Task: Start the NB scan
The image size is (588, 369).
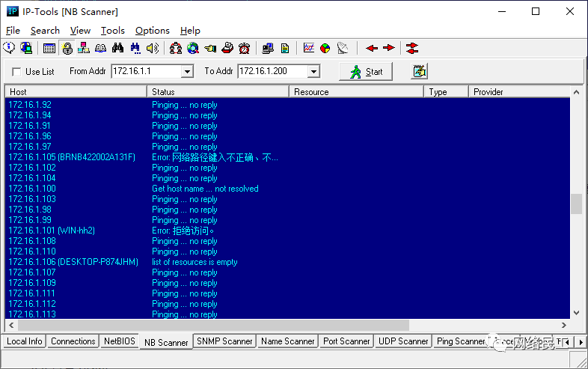Action: pyautogui.click(x=366, y=71)
